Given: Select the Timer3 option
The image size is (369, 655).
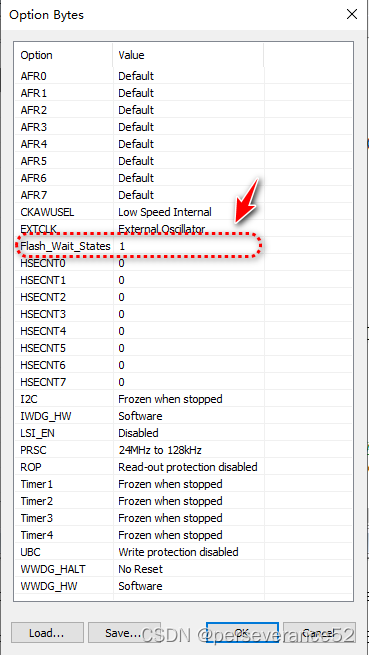Looking at the screenshot, I should coord(37,518).
